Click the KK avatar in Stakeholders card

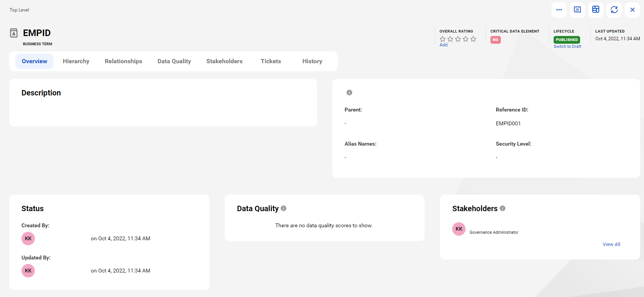coord(459,229)
